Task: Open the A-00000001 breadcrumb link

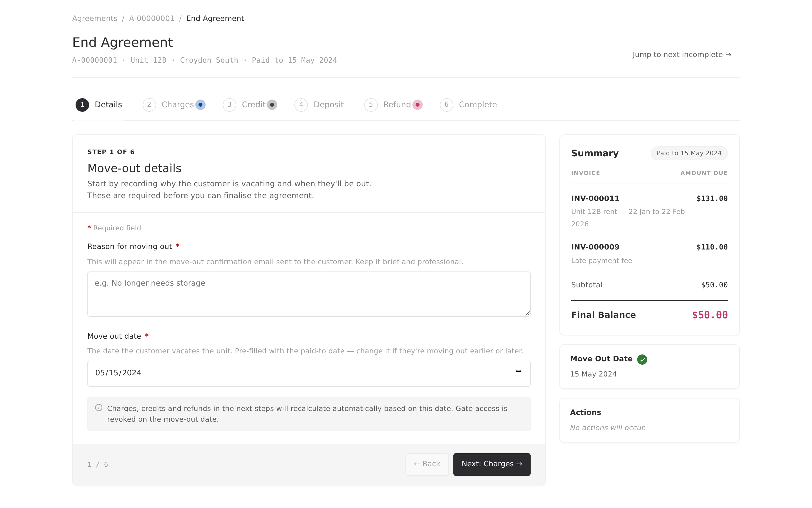Action: [x=152, y=18]
